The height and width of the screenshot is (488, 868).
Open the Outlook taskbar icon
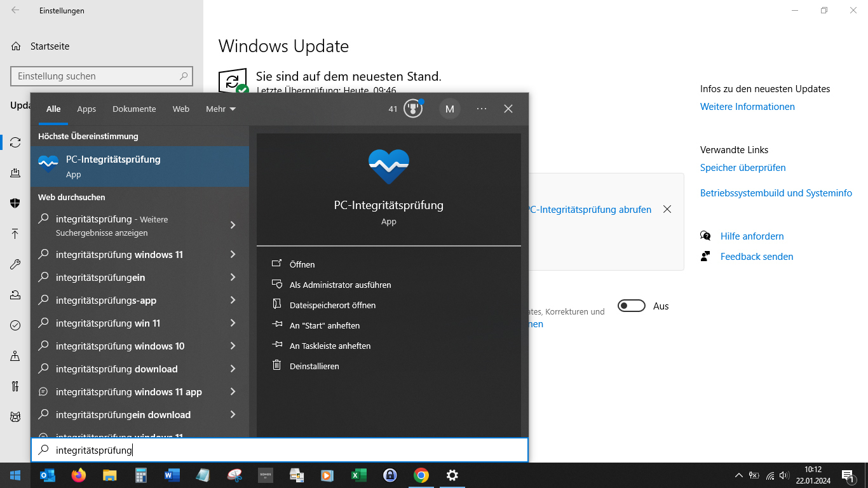(x=48, y=475)
